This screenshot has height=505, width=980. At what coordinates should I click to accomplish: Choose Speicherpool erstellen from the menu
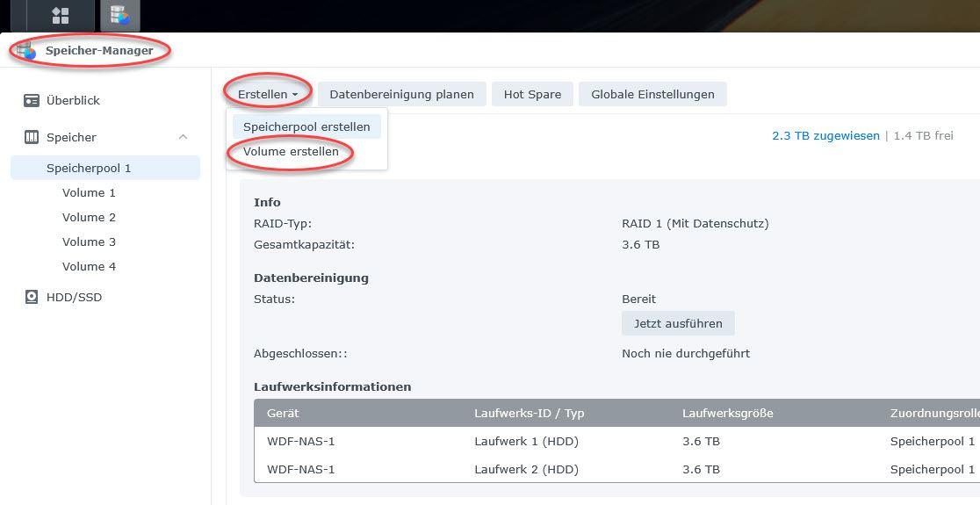click(306, 126)
